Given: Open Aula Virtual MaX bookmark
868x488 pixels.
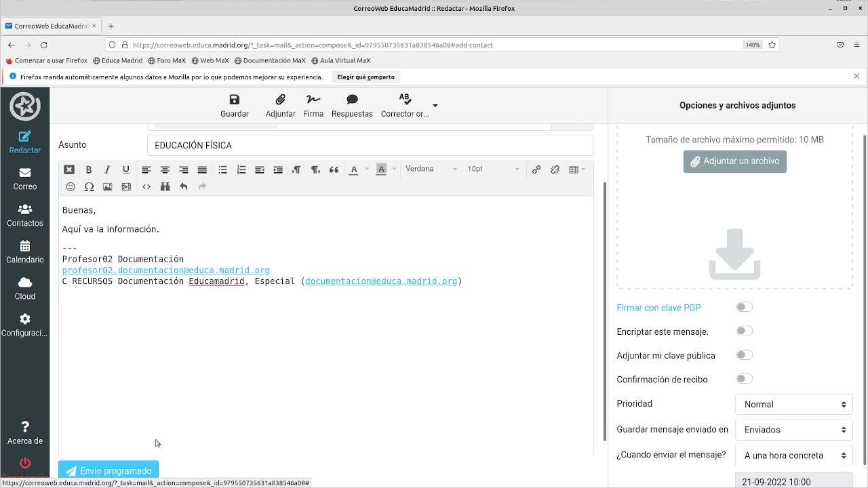Looking at the screenshot, I should click(x=340, y=60).
